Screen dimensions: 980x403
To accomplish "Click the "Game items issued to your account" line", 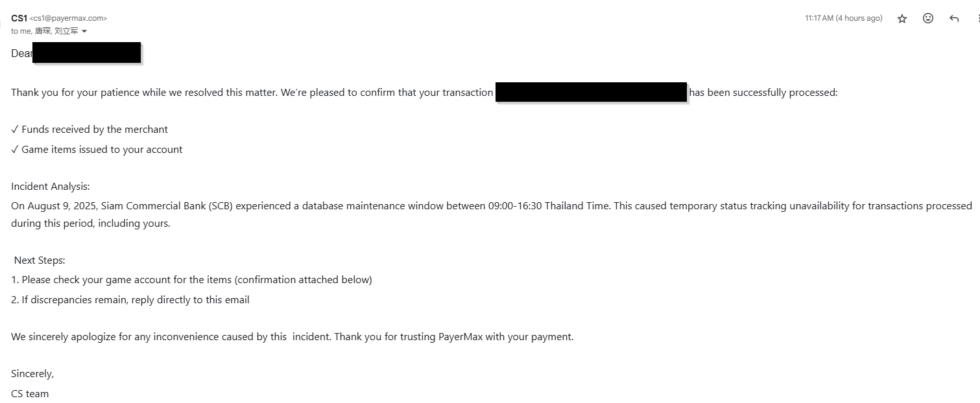I will [102, 150].
